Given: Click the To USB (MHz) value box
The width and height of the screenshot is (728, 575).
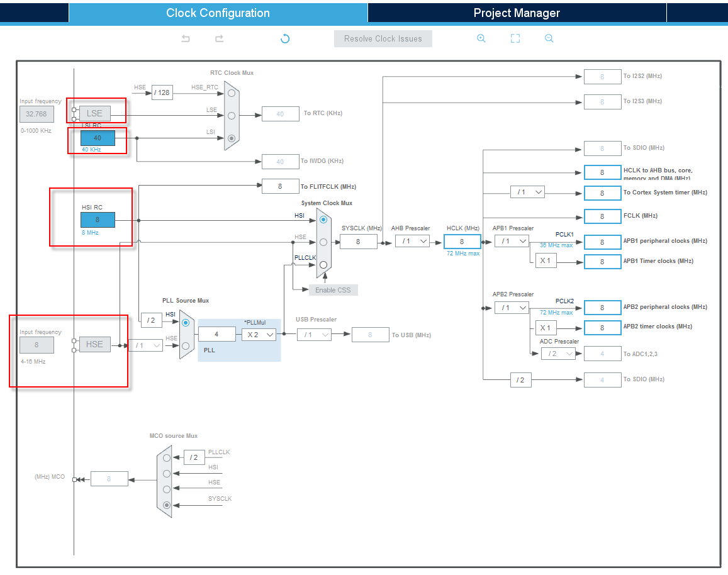Looking at the screenshot, I should pyautogui.click(x=370, y=335).
